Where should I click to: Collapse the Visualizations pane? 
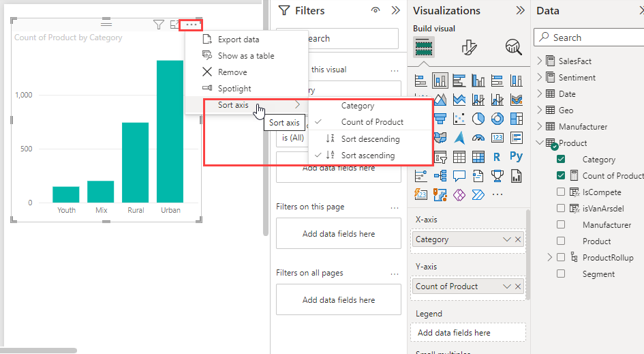(x=521, y=10)
